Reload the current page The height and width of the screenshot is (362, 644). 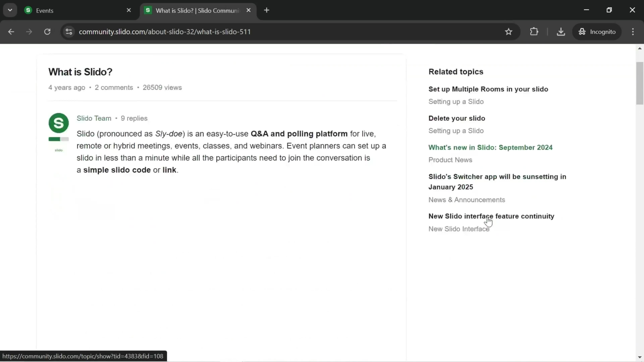click(x=47, y=32)
